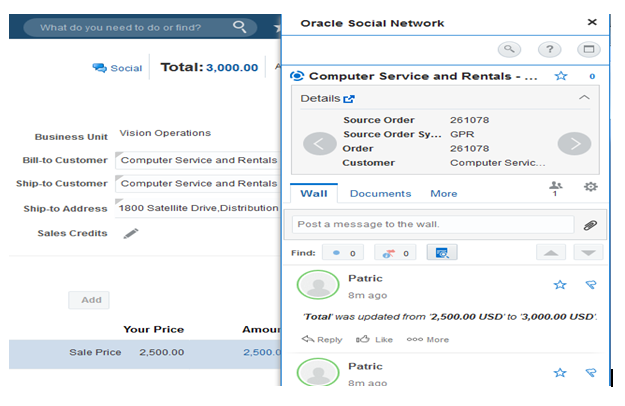Open the conversation settings gear
625x406 pixels.
(590, 187)
